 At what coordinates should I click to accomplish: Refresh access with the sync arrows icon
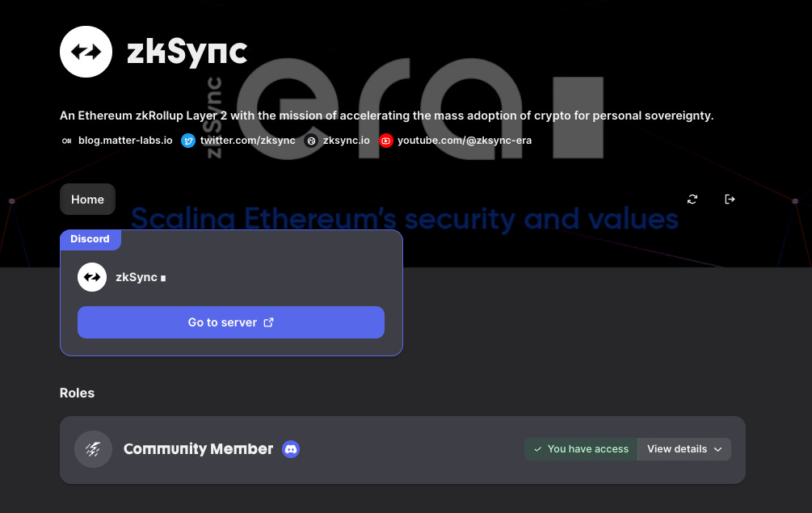pyautogui.click(x=692, y=200)
